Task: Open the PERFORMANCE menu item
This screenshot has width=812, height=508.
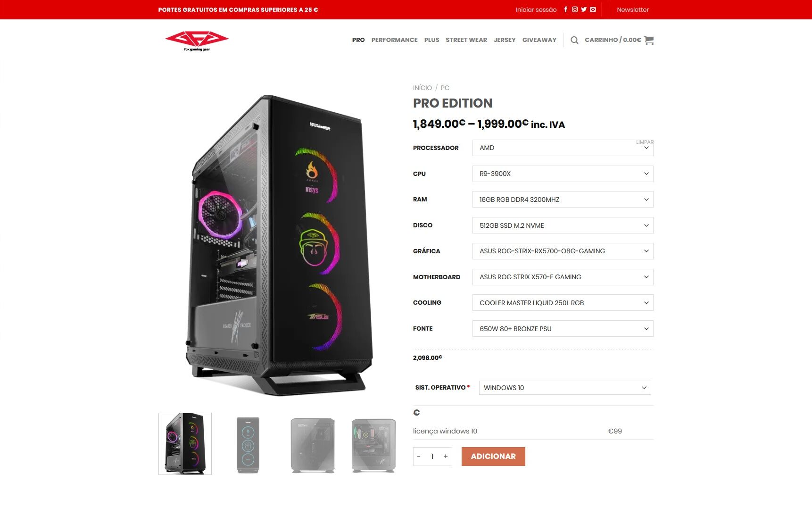Action: tap(394, 40)
